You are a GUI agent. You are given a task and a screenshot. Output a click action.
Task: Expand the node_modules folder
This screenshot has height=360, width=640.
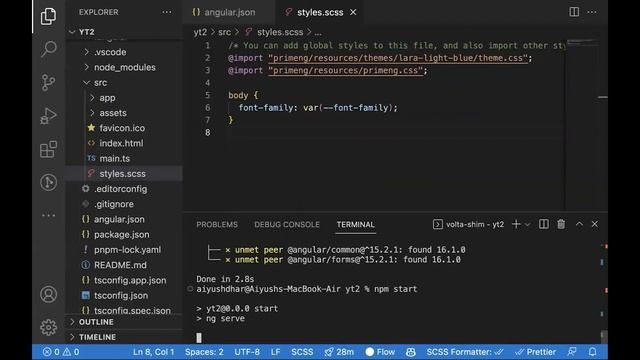click(124, 67)
